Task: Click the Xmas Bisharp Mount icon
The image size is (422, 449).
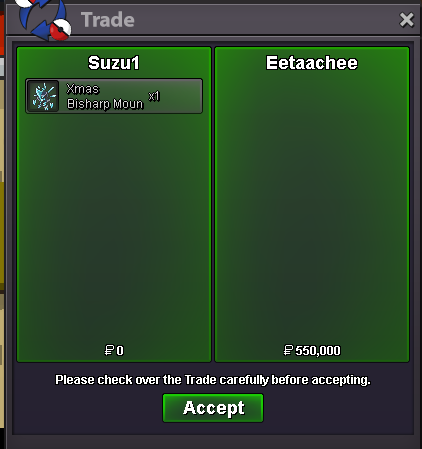Action: point(44,96)
